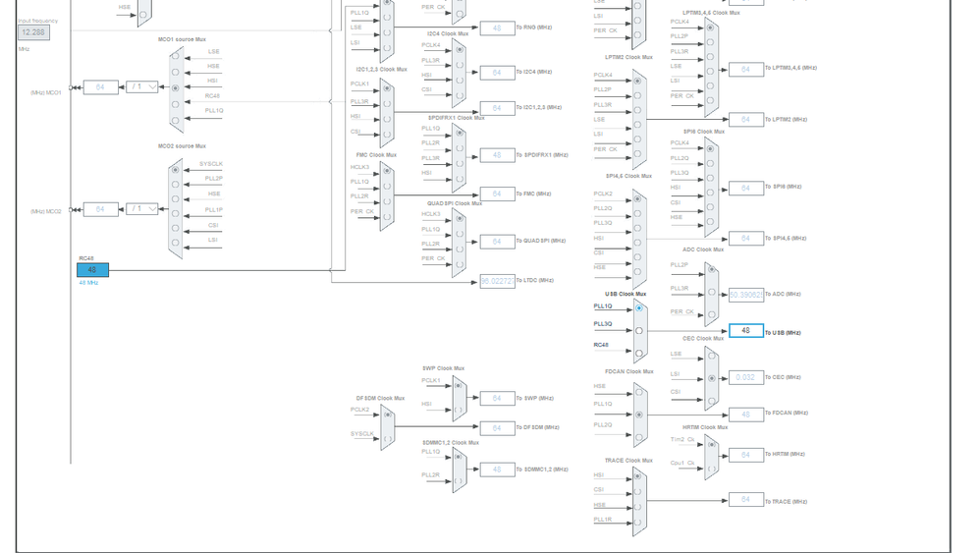
Task: Click the RC48 48 MHz source box
Action: tap(92, 270)
